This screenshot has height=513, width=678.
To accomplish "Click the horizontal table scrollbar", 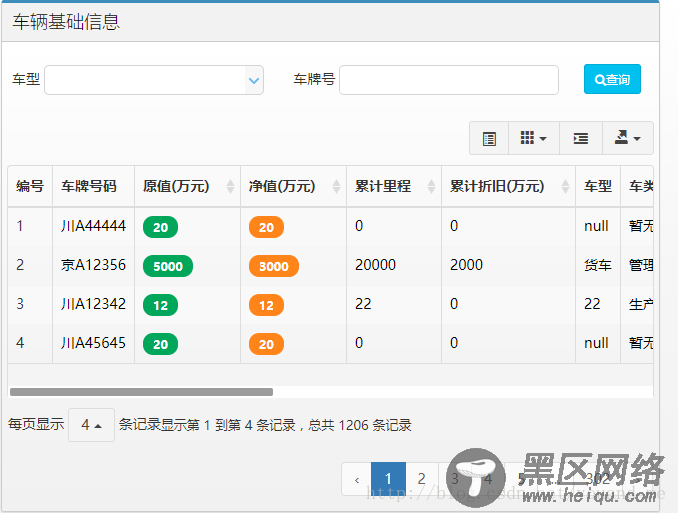I will [141, 392].
